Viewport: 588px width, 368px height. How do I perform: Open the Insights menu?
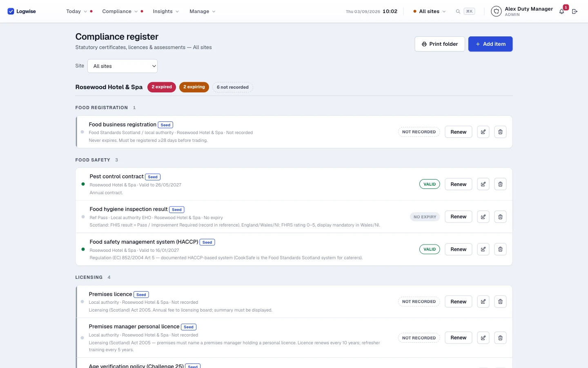pyautogui.click(x=166, y=11)
